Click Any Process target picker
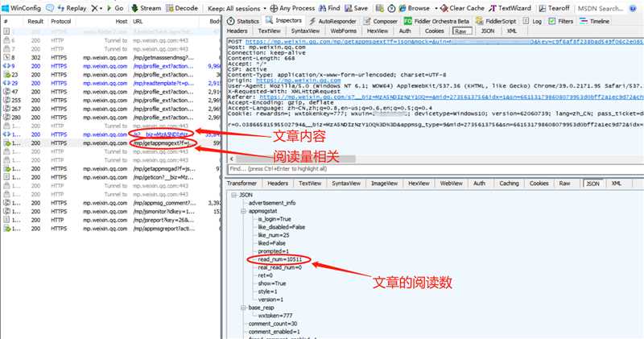Image resolution: width=644 pixels, height=339 pixels. (x=292, y=8)
